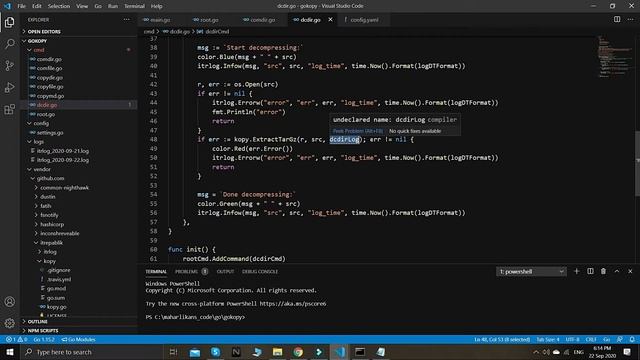Open the Help menu
Screen dimensions: 640x360
click(x=156, y=6)
